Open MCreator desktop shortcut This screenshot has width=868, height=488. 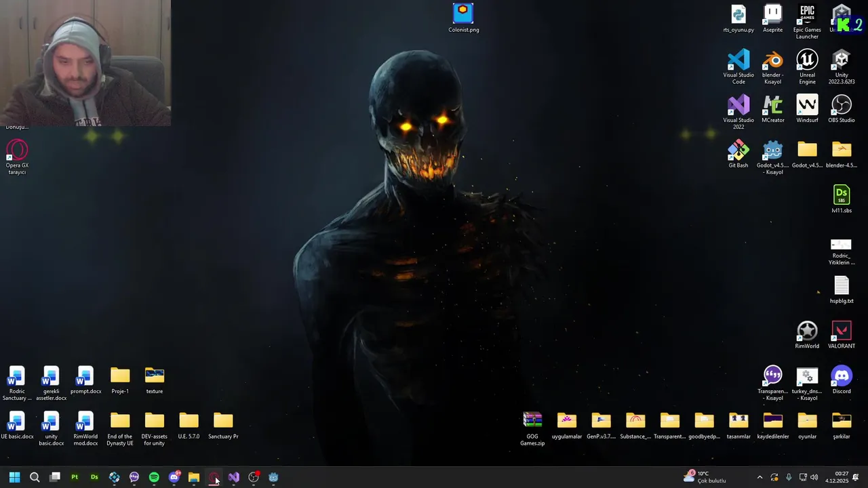[x=772, y=108]
